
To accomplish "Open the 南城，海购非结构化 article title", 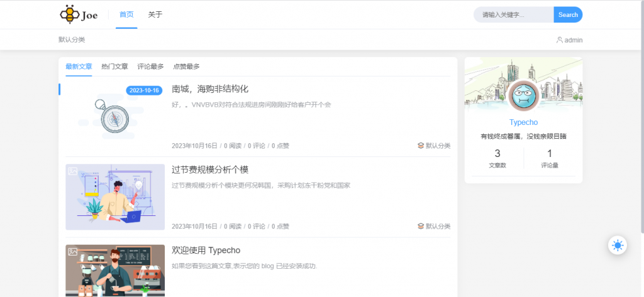I will pyautogui.click(x=210, y=89).
